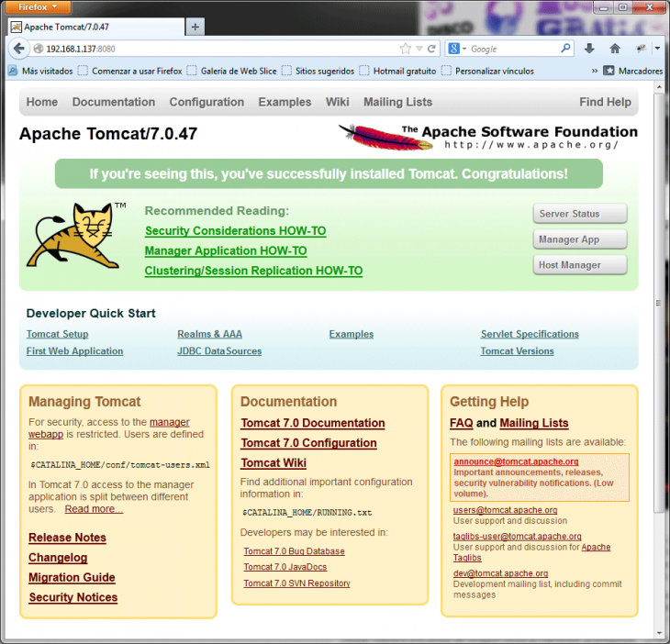Click the Server Status button
670x644 pixels.
580,214
